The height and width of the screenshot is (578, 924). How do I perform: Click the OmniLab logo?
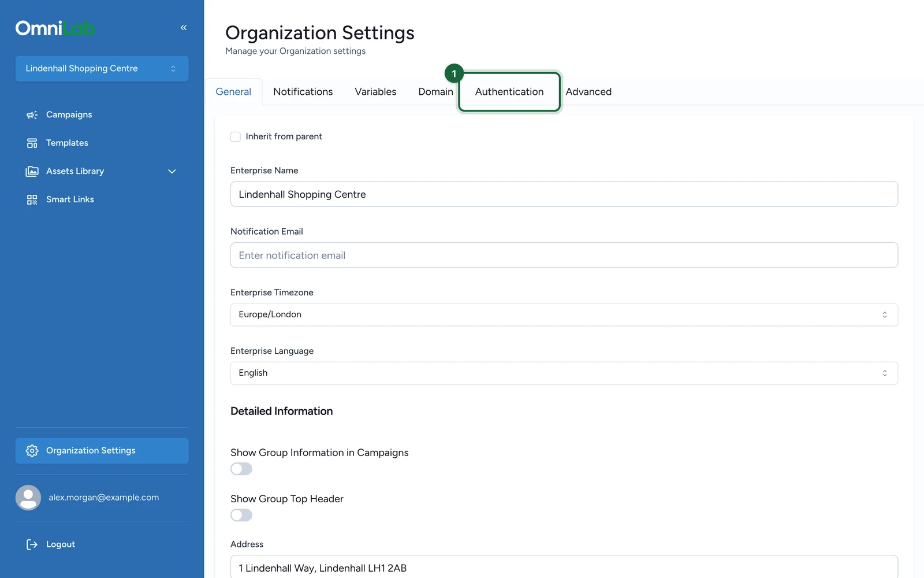point(55,28)
